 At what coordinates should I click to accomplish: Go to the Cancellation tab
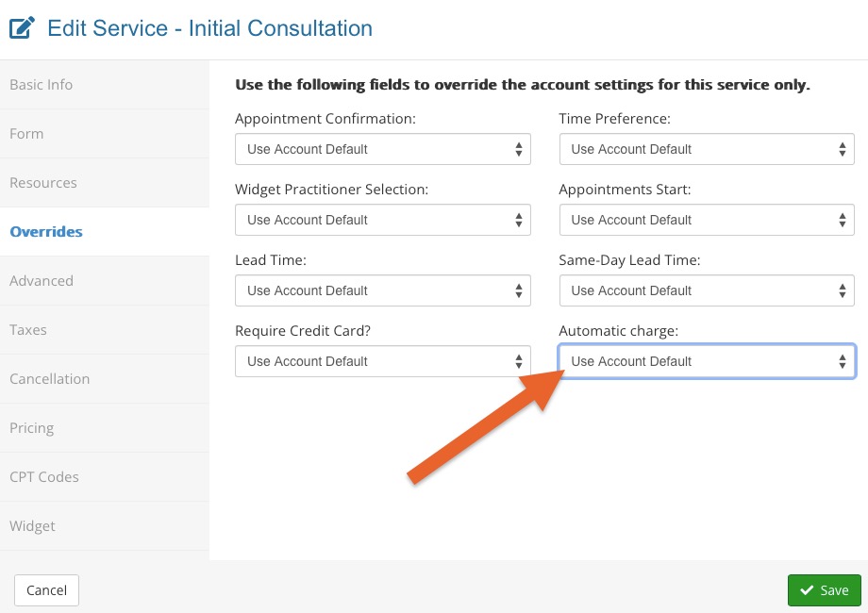coord(105,379)
